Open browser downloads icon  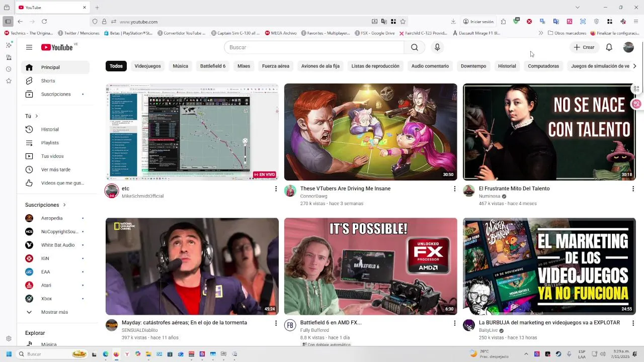coord(453,22)
